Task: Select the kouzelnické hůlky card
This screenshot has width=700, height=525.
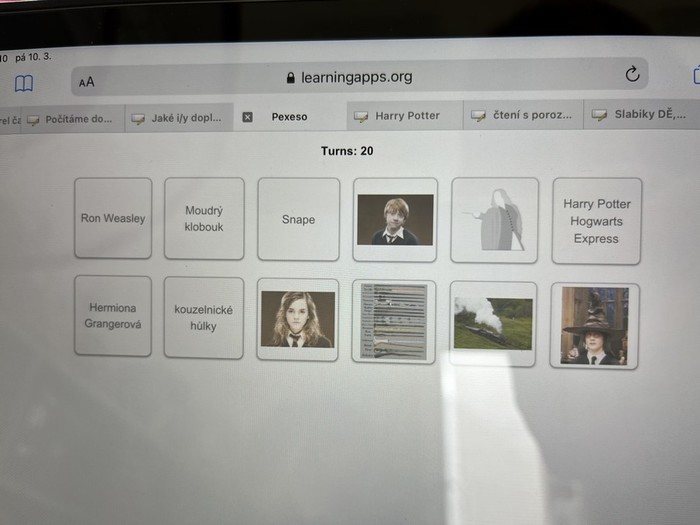Action: (x=204, y=317)
